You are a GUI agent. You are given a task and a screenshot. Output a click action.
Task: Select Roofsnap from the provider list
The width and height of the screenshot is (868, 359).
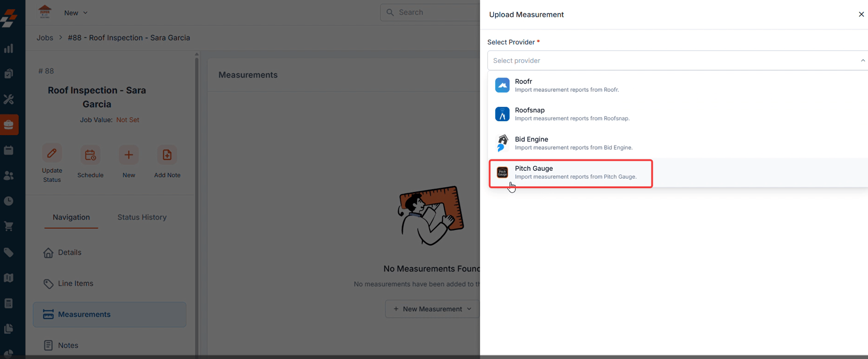click(678, 114)
